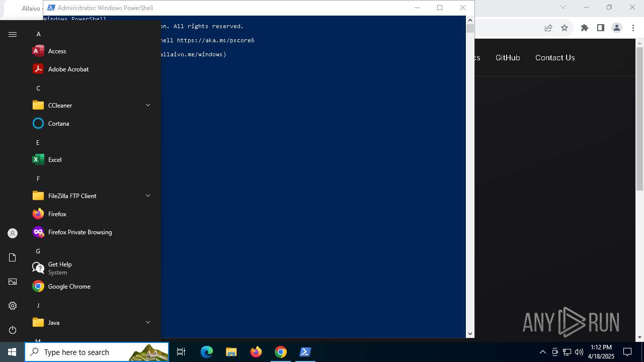Open the volume tray icon
This screenshot has height=362, width=644.
point(579,352)
